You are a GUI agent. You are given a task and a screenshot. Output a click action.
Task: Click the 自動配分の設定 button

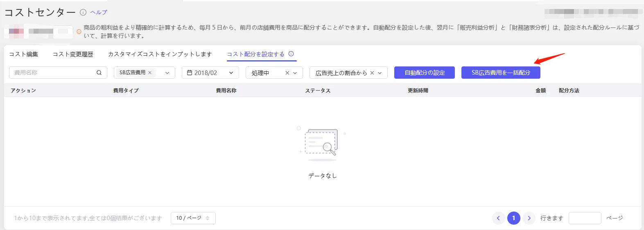[425, 73]
